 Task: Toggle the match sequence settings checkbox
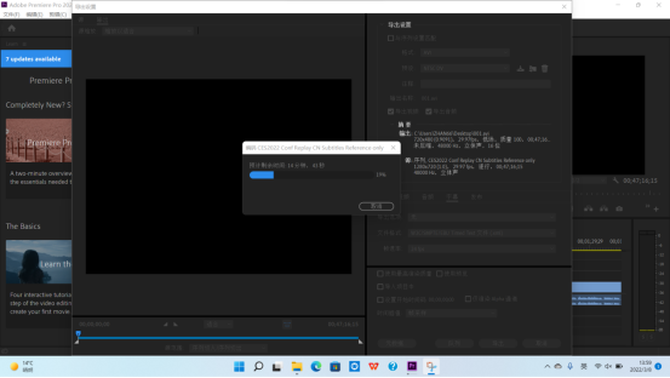pyautogui.click(x=391, y=38)
